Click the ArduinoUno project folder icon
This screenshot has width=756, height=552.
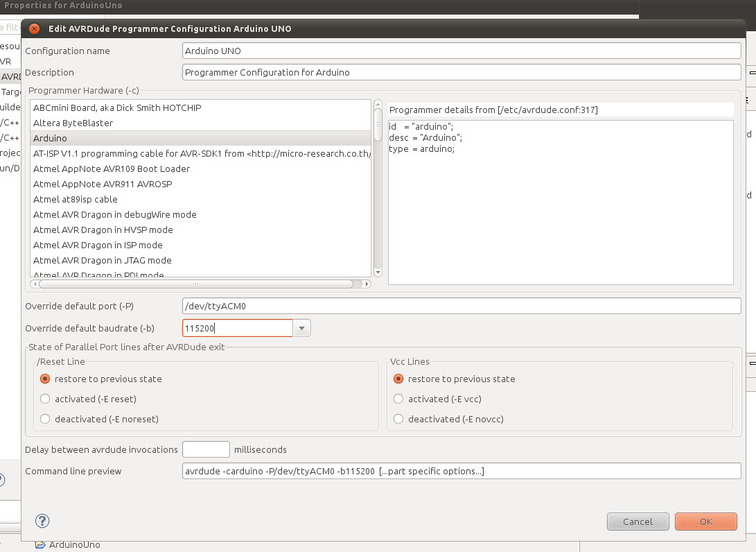click(x=40, y=545)
